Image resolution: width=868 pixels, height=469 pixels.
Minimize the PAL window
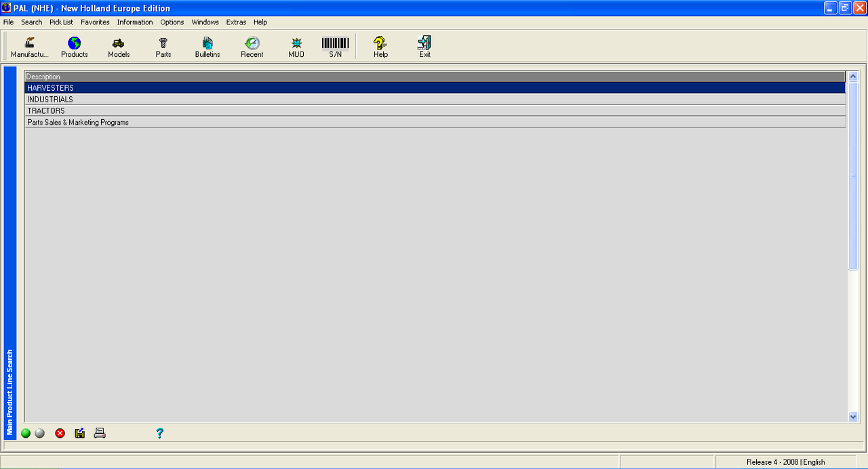click(831, 8)
